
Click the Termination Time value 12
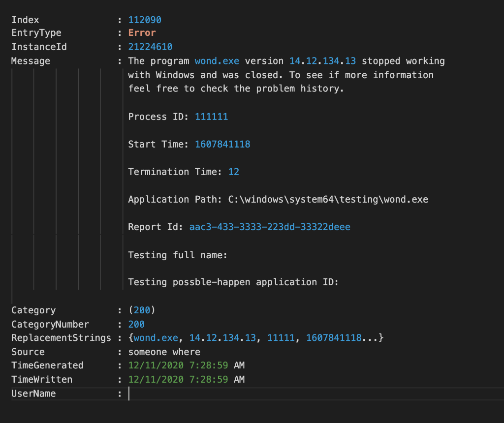click(233, 172)
